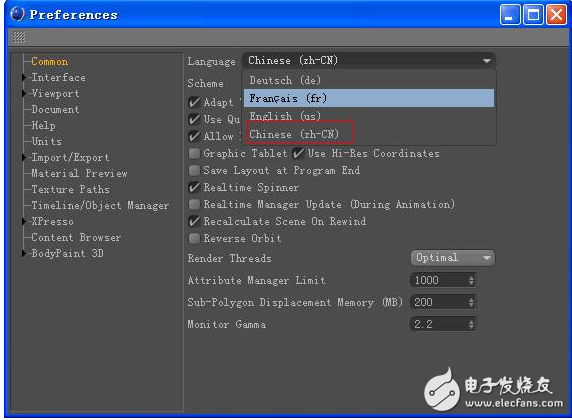572x420 pixels.
Task: Open the Material Preview settings page
Action: pyautogui.click(x=79, y=173)
